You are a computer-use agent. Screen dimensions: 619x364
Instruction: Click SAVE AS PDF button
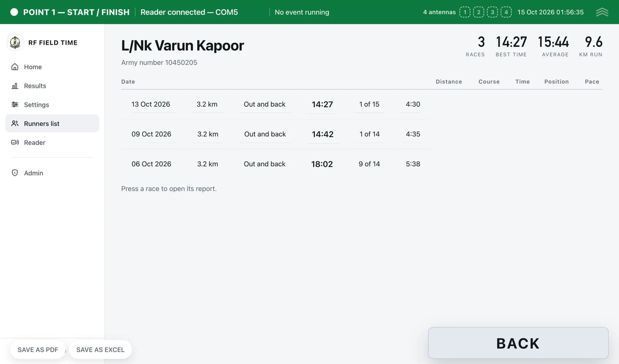[x=38, y=350]
